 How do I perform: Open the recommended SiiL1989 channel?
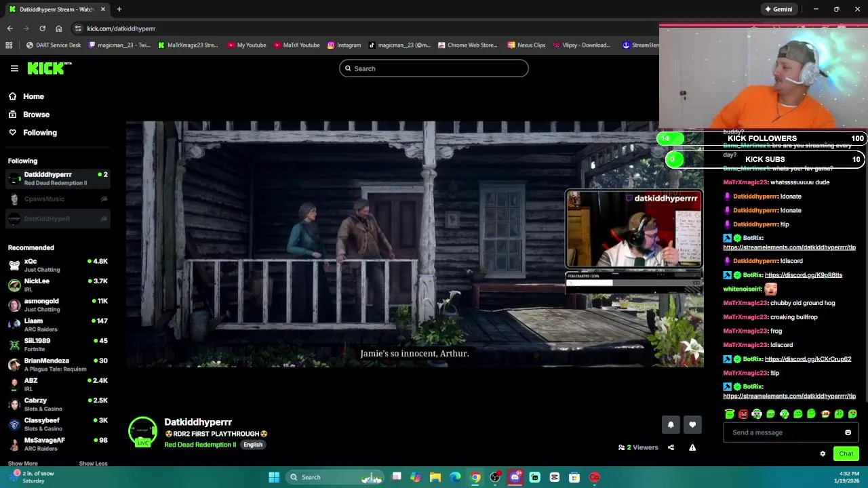click(x=58, y=344)
